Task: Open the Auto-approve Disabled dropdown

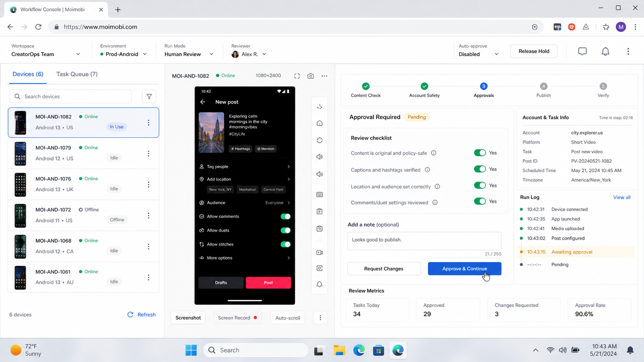Action: pos(478,54)
